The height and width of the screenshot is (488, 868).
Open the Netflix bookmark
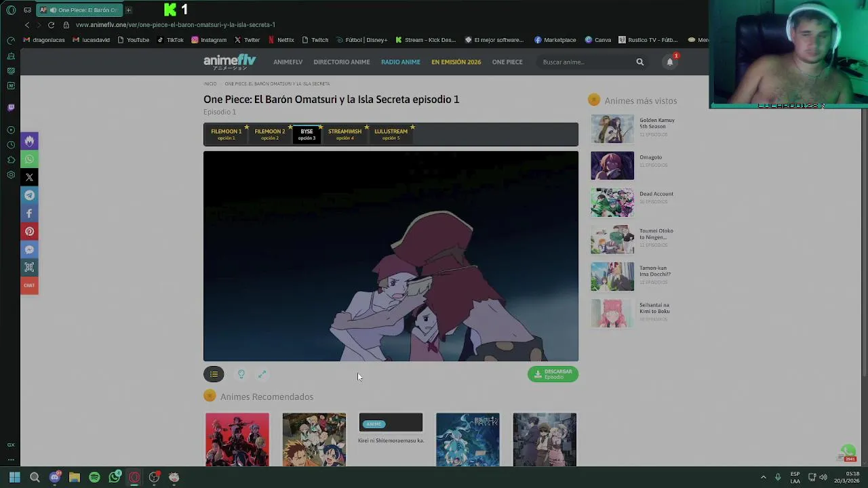281,40
